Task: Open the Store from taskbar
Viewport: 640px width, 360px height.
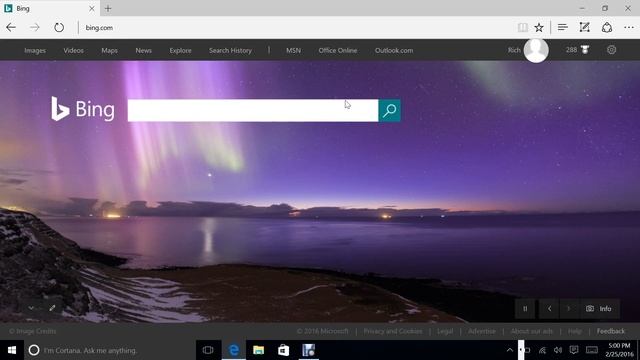Action: pos(283,350)
